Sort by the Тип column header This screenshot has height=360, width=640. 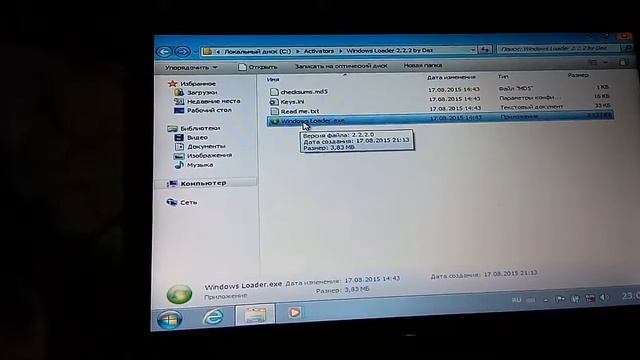pos(503,76)
